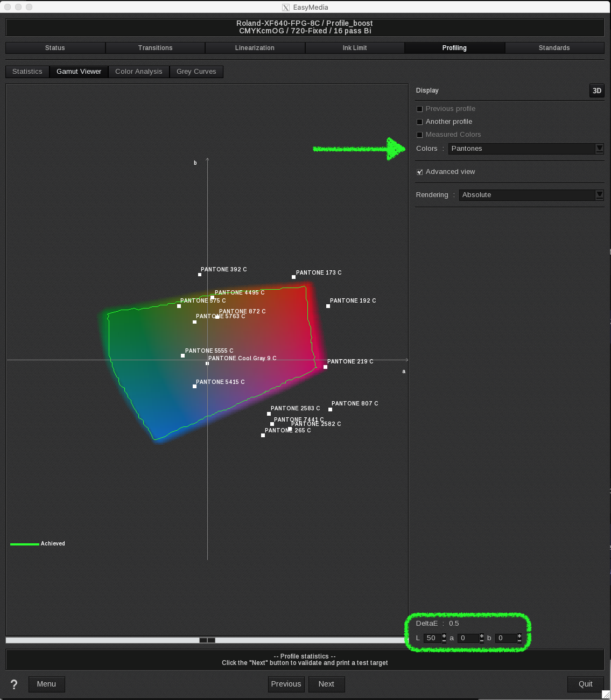Switch to the Statistics tab
Image resolution: width=611 pixels, height=700 pixels.
tap(27, 71)
